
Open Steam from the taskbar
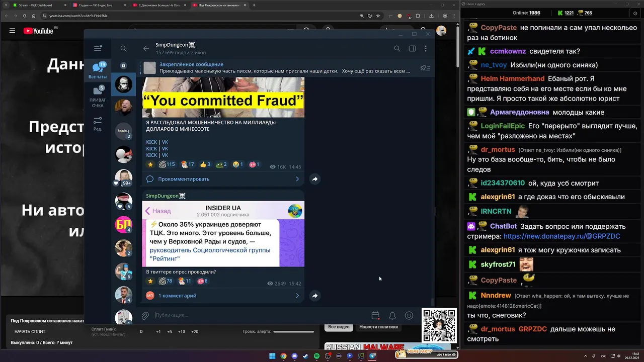(x=305, y=356)
